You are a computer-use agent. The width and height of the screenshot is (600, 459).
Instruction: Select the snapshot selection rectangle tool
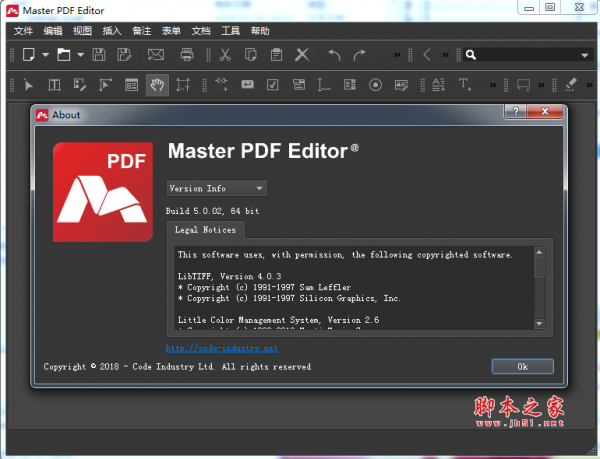pyautogui.click(x=183, y=85)
